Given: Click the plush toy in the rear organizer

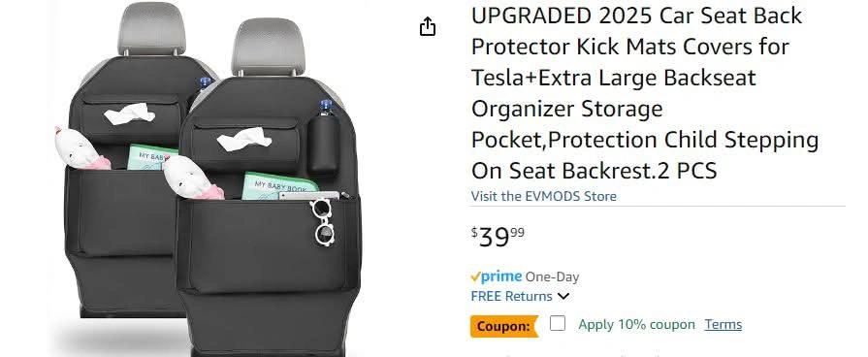Looking at the screenshot, I should tap(81, 149).
